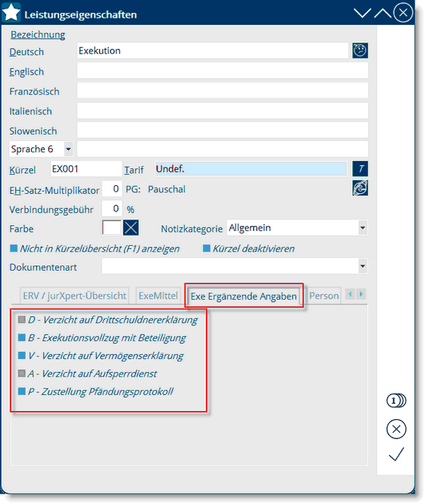This screenshot has height=504, width=425.
Task: Clear color with the X icon beside Farbe
Action: [131, 228]
